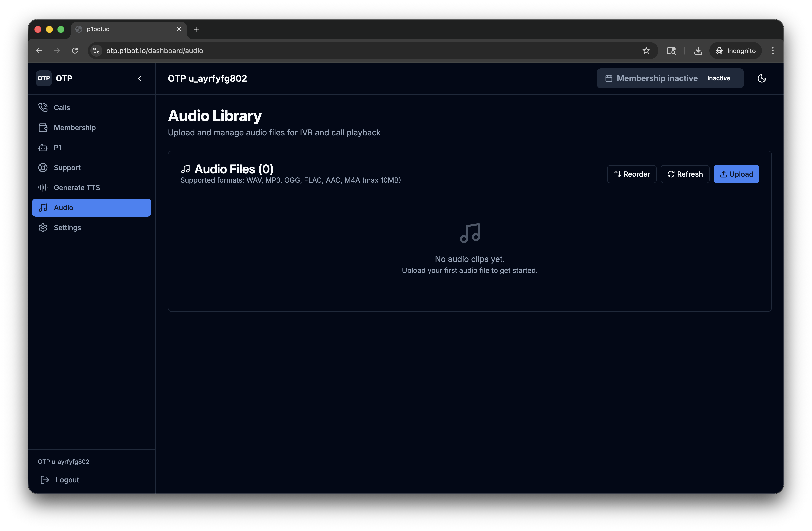Screen dimensions: 812x531
Task: Open the Settings page
Action: (67, 227)
